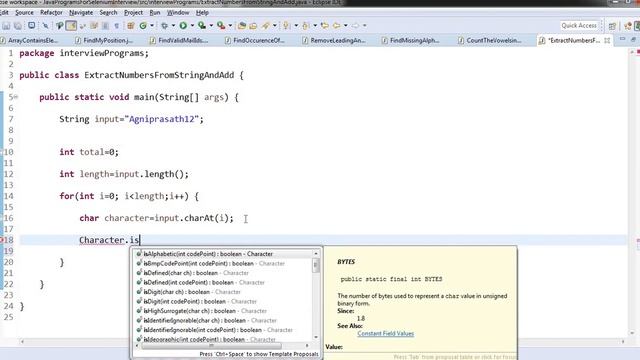
Task: Open the Project menu
Action: tap(133, 13)
